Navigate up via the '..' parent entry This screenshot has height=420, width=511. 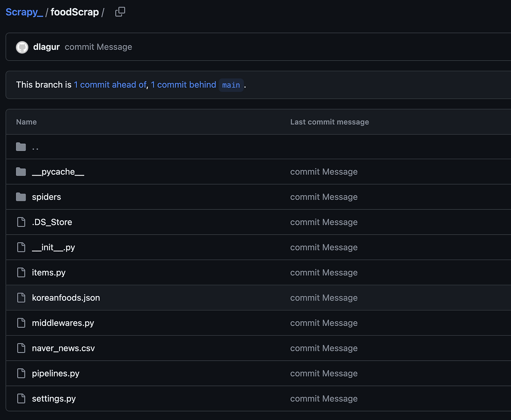tap(36, 148)
